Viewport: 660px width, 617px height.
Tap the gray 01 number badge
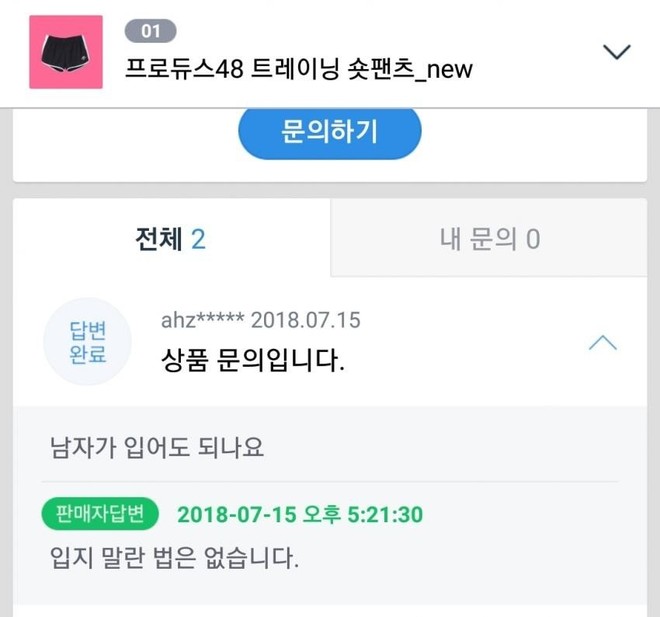click(x=150, y=31)
